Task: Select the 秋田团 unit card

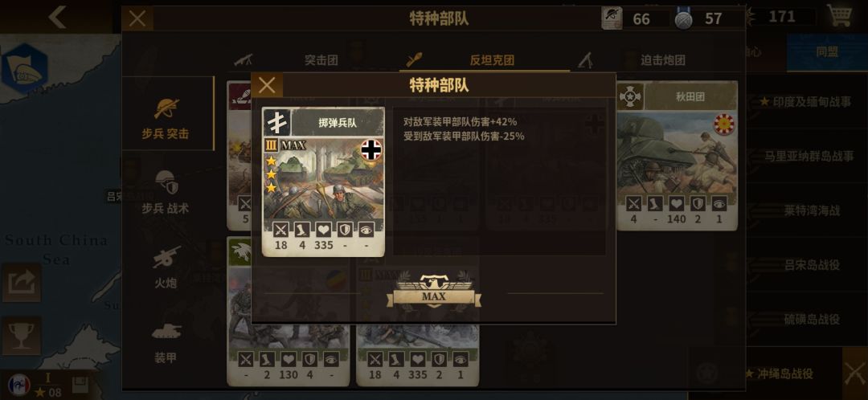Action: coord(677,156)
